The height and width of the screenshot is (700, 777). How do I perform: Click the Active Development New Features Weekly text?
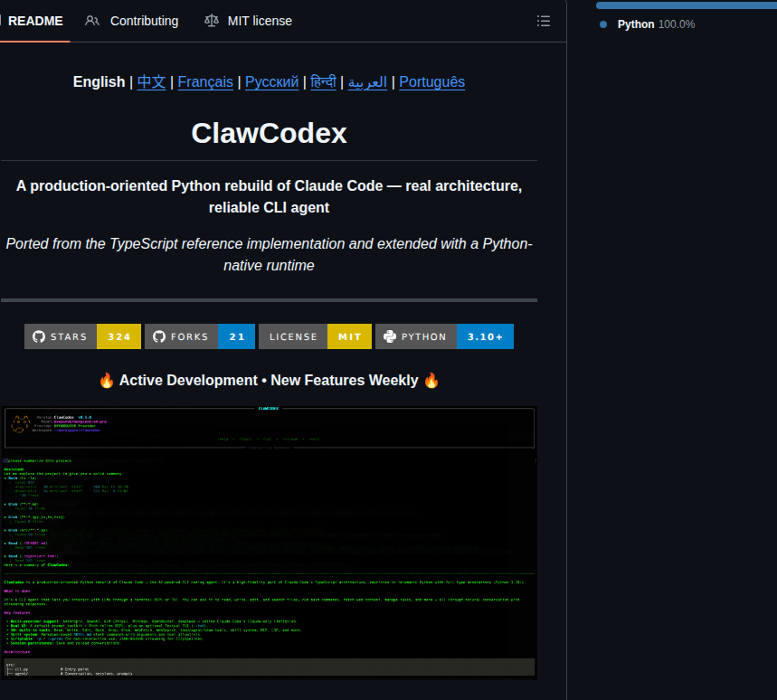(x=269, y=381)
